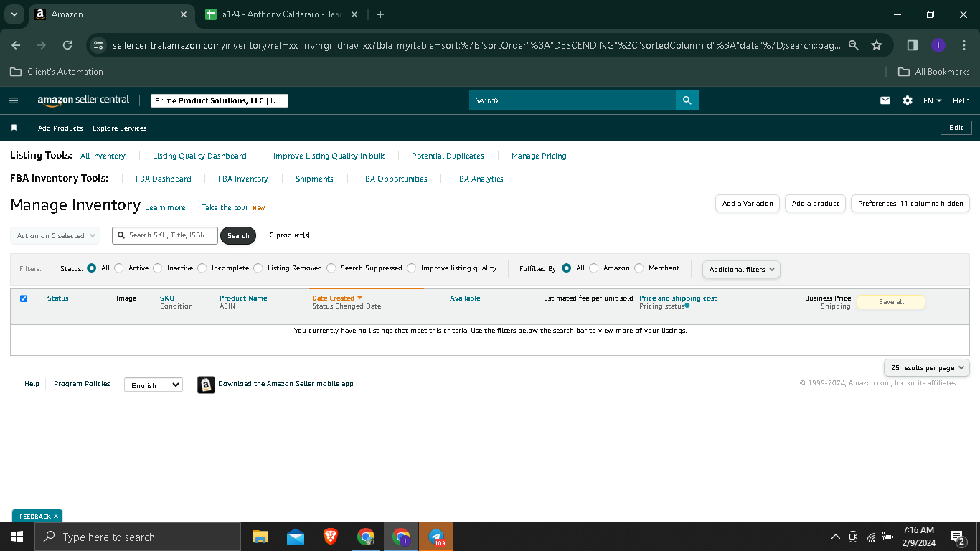Select the Improve listing quality filter
Viewport: 980px width, 551px height.
click(412, 268)
